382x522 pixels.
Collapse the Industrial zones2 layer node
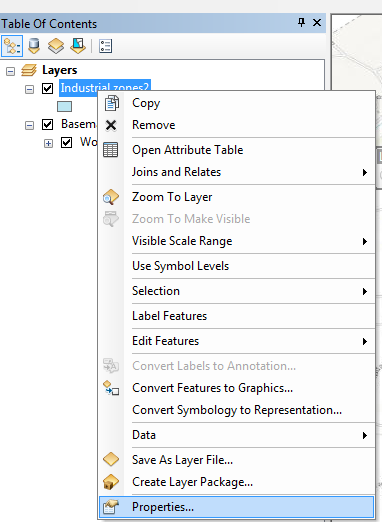coord(29,89)
